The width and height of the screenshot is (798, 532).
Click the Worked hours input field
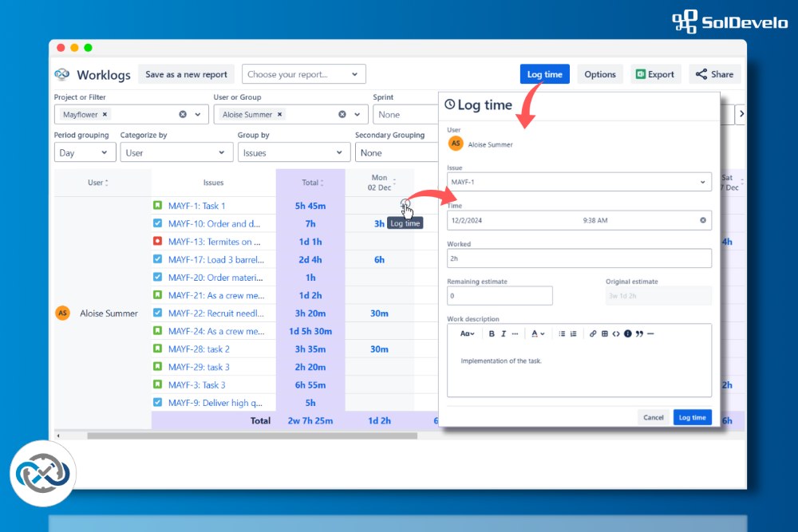tap(579, 258)
